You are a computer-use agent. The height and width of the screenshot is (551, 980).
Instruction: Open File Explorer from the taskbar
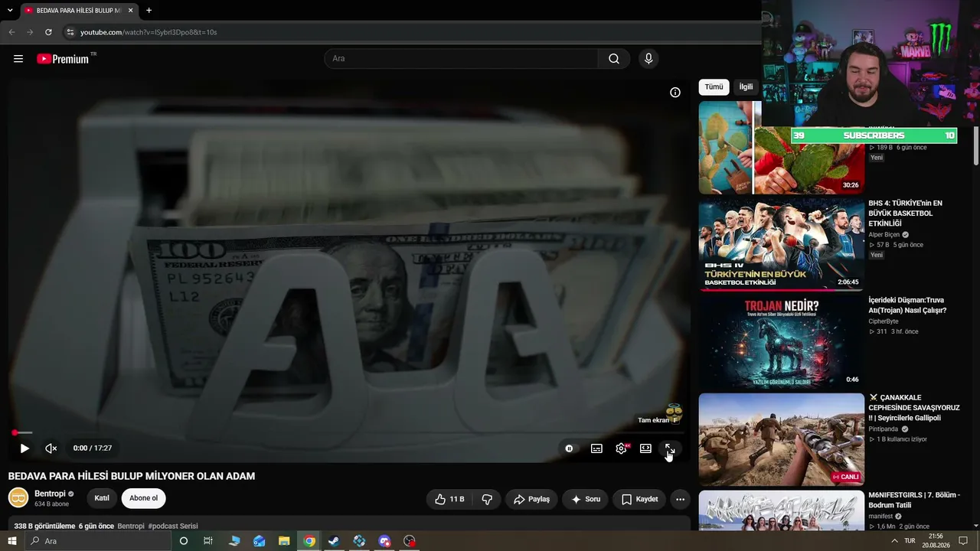(x=284, y=541)
